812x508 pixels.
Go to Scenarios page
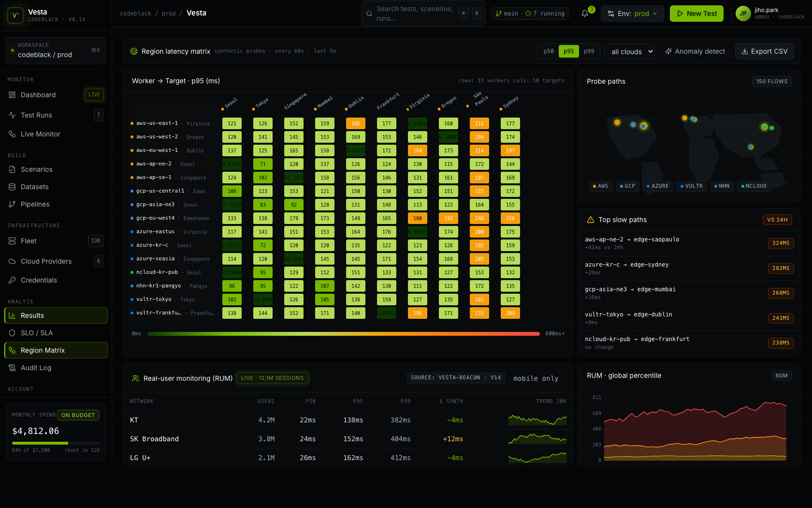click(x=36, y=169)
